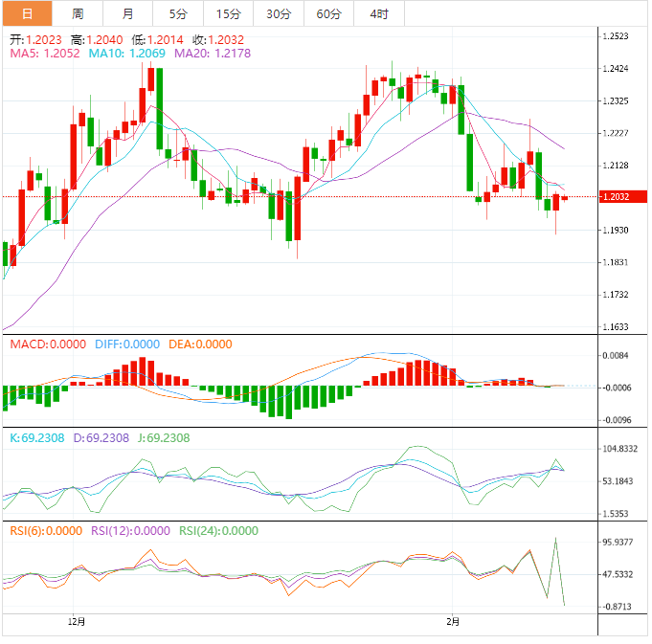The width and height of the screenshot is (652, 644).
Task: Click the MA5 indicator label
Action: click(44, 54)
